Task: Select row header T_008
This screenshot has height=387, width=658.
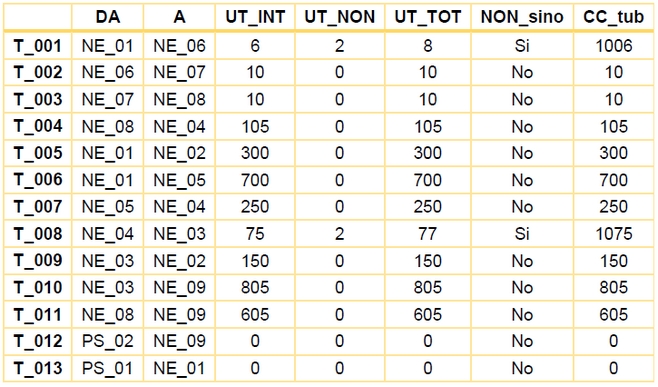Action: [38, 234]
